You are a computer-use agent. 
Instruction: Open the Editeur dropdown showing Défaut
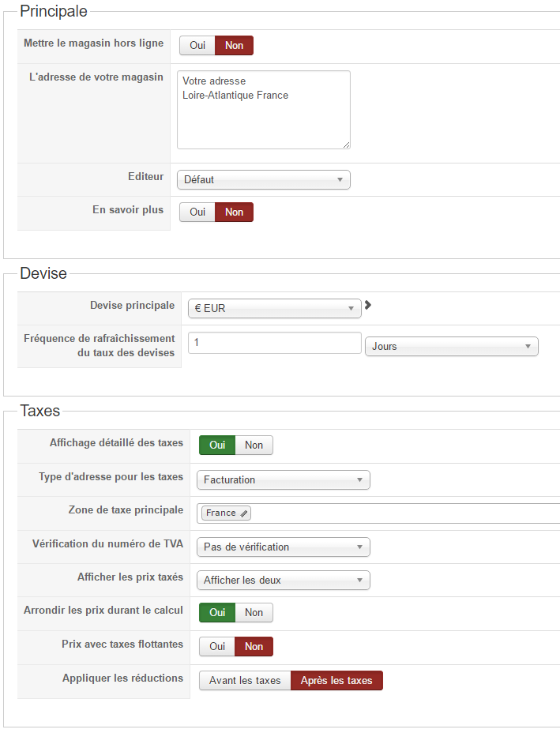264,180
